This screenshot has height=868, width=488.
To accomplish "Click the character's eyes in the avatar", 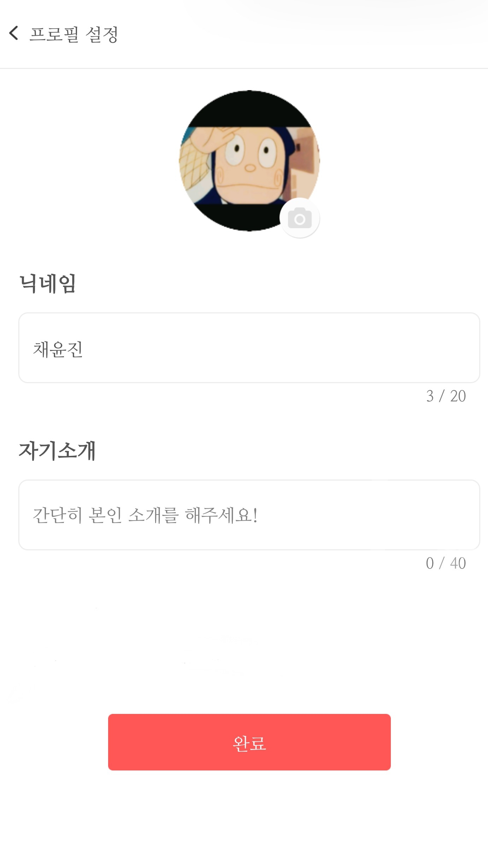I will point(252,151).
